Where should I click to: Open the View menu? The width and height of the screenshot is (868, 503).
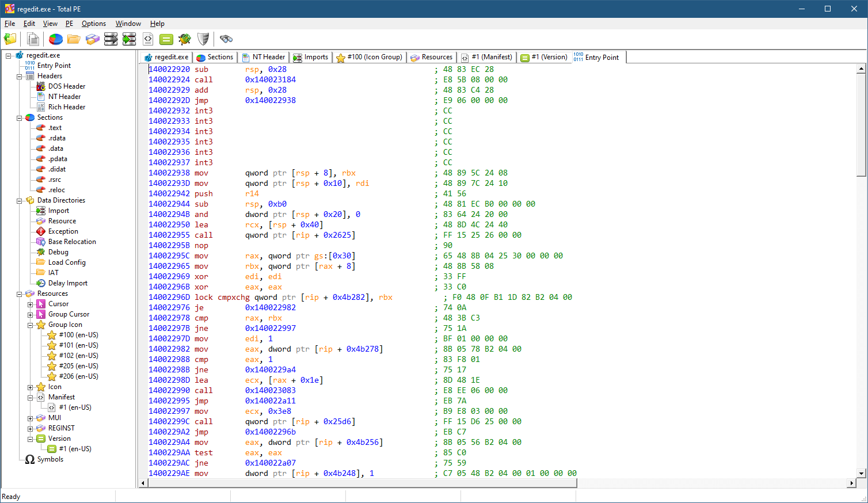[x=50, y=24]
